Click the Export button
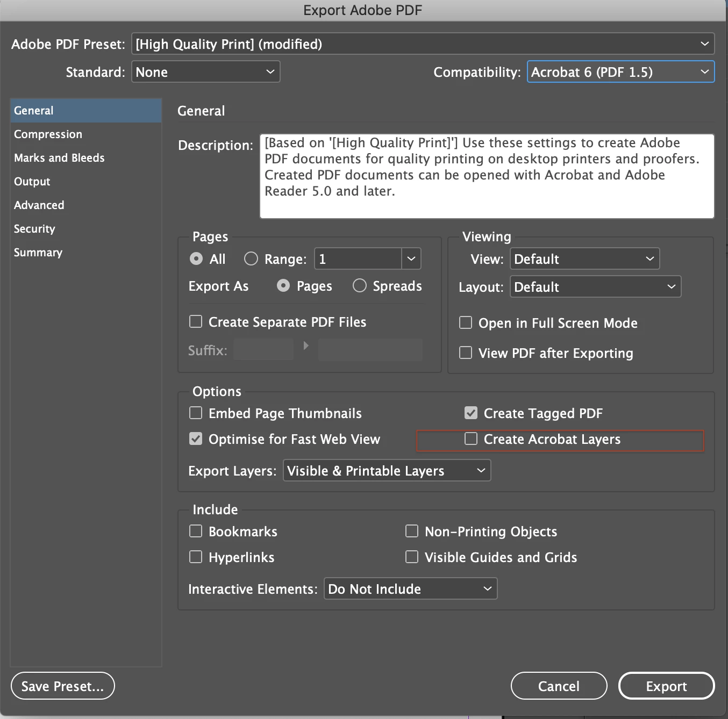This screenshot has height=719, width=728. [x=667, y=686]
